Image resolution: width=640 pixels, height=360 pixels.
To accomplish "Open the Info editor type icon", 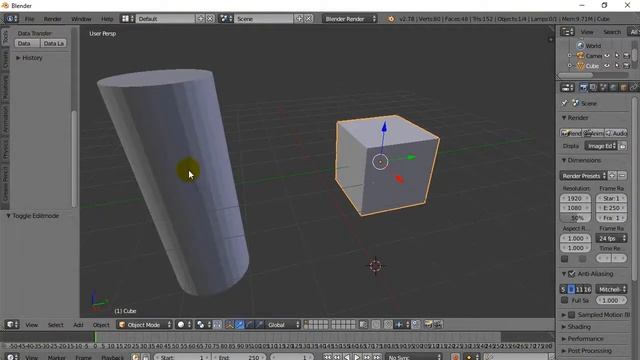I will pyautogui.click(x=11, y=19).
